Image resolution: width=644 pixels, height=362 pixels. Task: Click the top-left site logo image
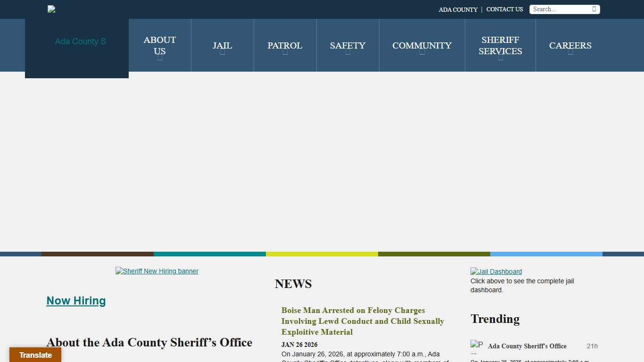[x=51, y=9]
